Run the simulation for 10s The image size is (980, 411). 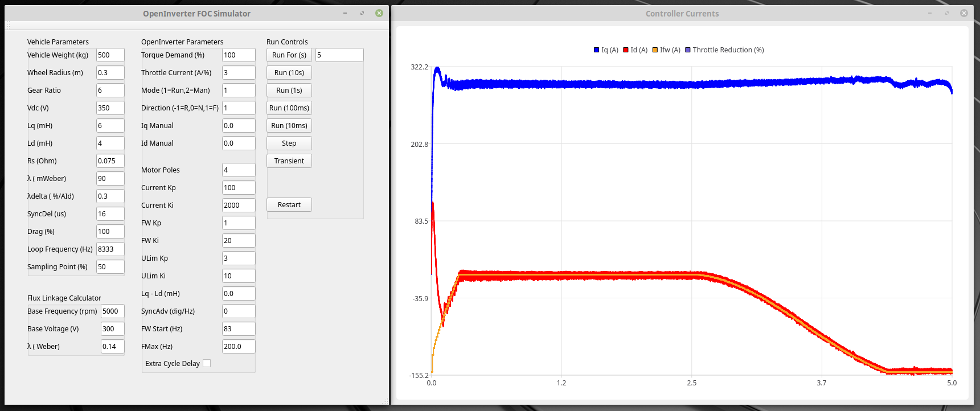coord(289,73)
